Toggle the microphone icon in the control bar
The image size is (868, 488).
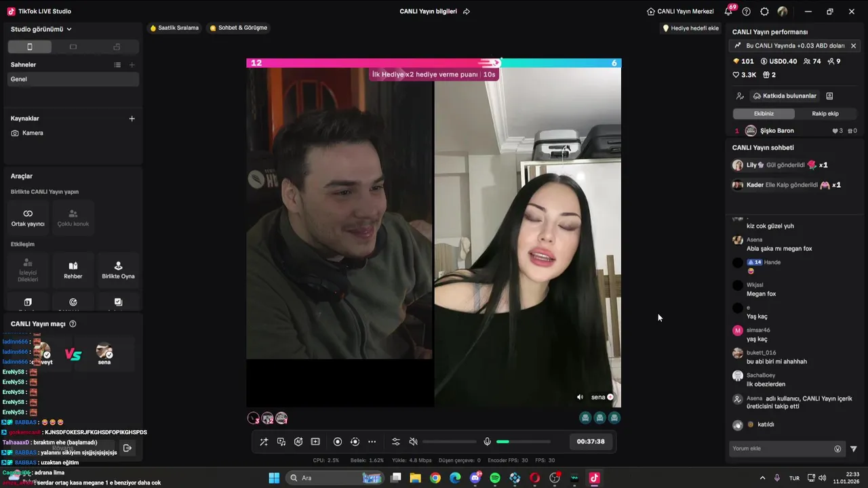(487, 442)
